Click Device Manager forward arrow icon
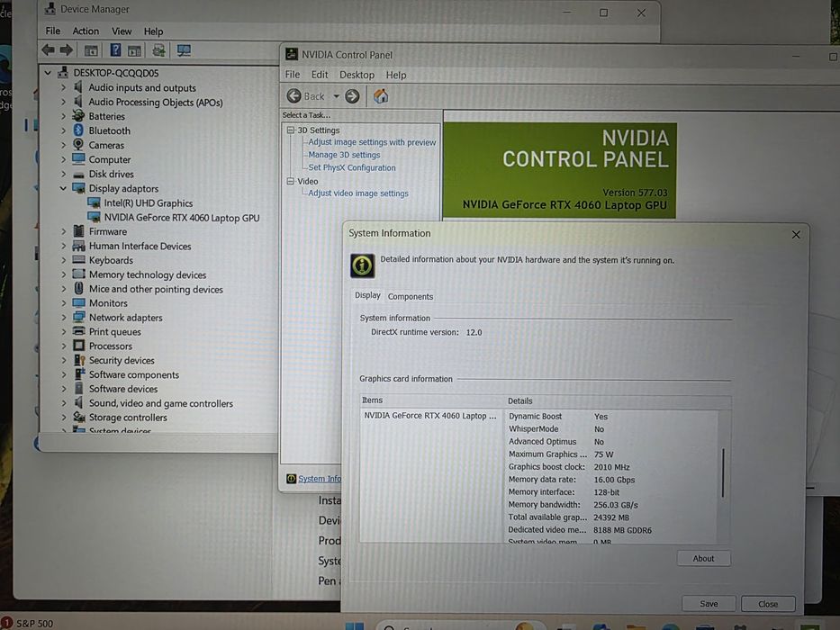Screen dimensions: 840x630 [67, 50]
